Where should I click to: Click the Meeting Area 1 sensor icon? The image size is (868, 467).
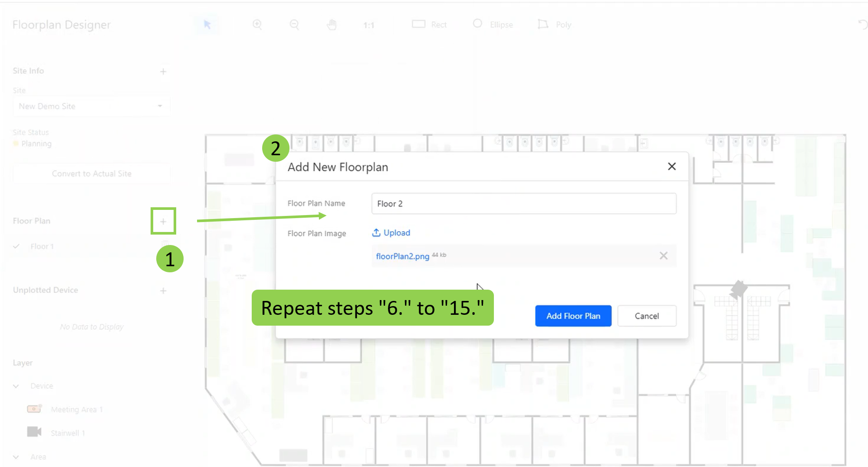34,408
